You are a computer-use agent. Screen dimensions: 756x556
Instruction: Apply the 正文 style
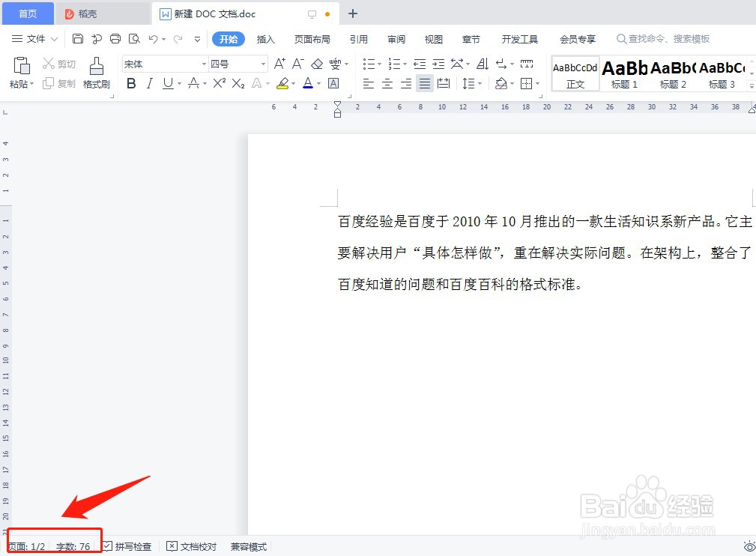575,73
